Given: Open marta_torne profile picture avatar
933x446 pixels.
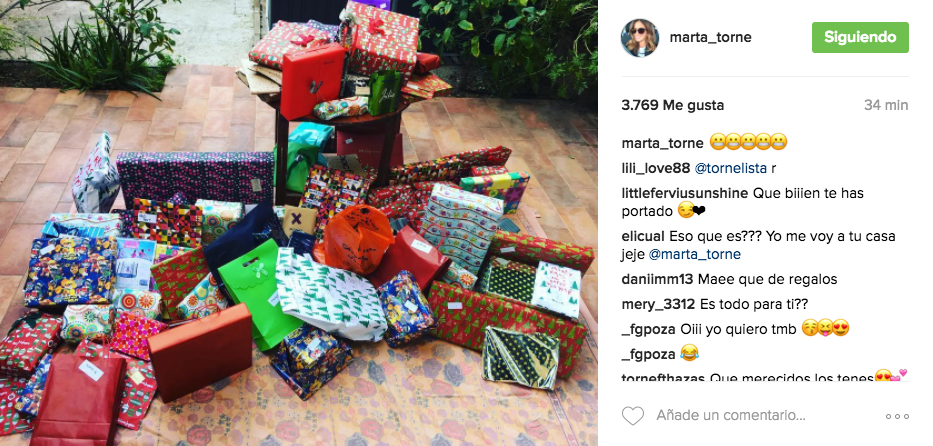Looking at the screenshot, I should [640, 37].
